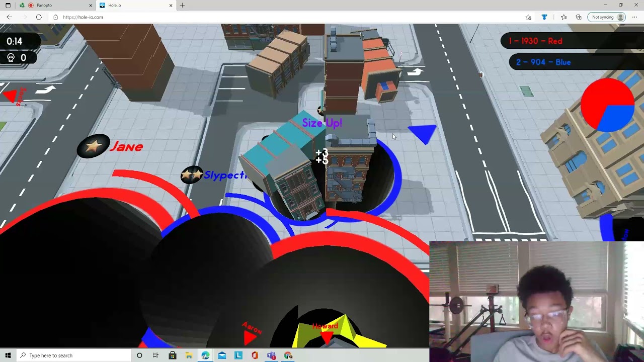Viewport: 644px width, 362px height.
Task: Click the Howard player label
Action: pyautogui.click(x=325, y=327)
